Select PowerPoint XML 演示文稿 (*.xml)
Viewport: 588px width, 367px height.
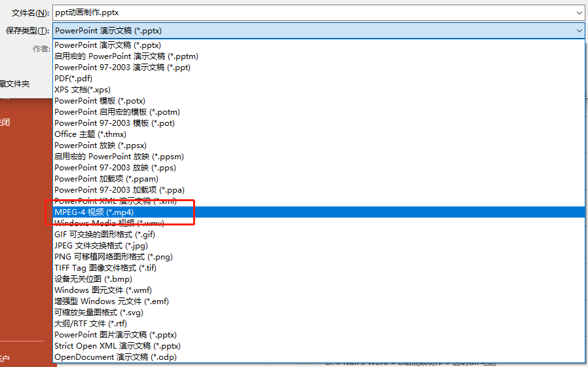click(319, 201)
